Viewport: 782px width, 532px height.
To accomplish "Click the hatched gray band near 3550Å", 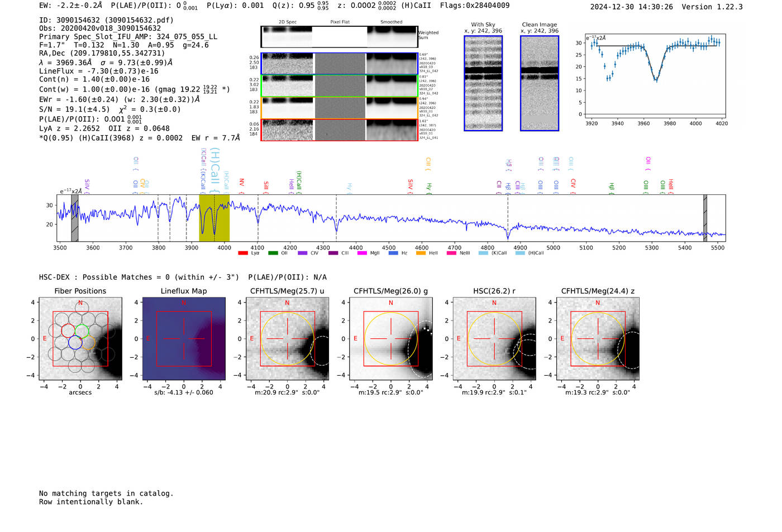I will (75, 218).
